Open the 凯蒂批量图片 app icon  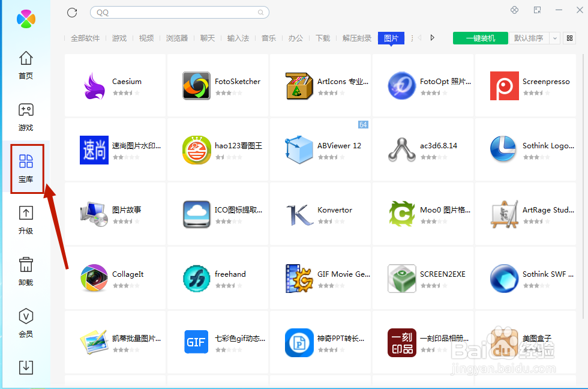(94, 343)
